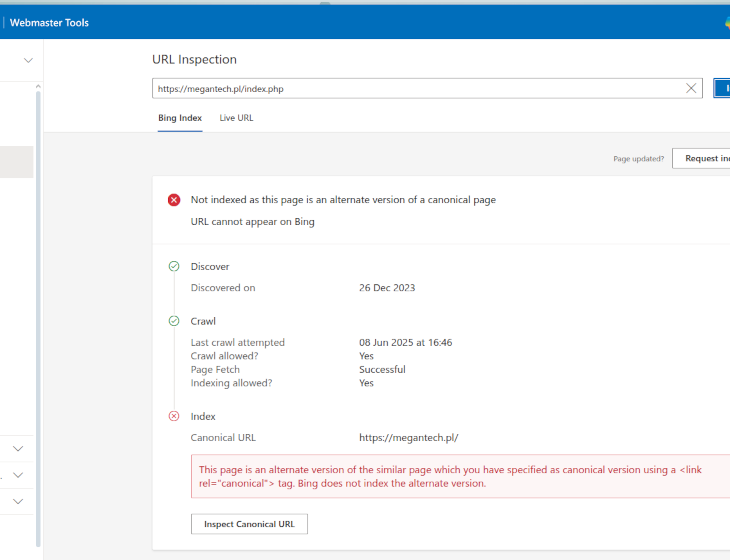The width and height of the screenshot is (730, 560).
Task: Click the red canonical warning message box
Action: pyautogui.click(x=460, y=476)
